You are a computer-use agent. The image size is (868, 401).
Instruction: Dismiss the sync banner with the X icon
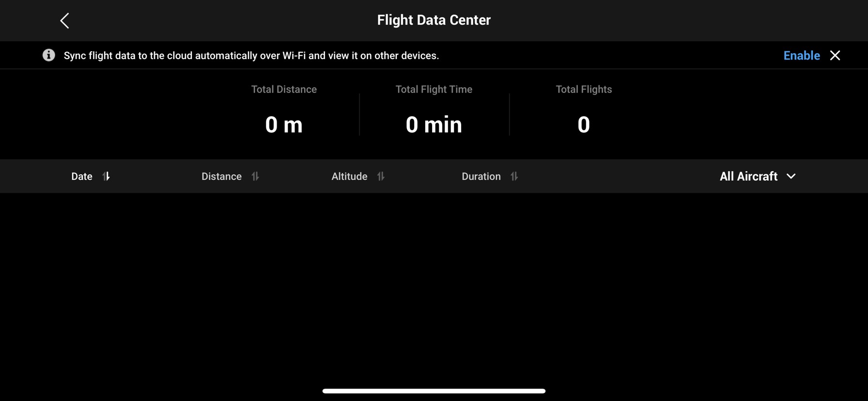coord(836,55)
